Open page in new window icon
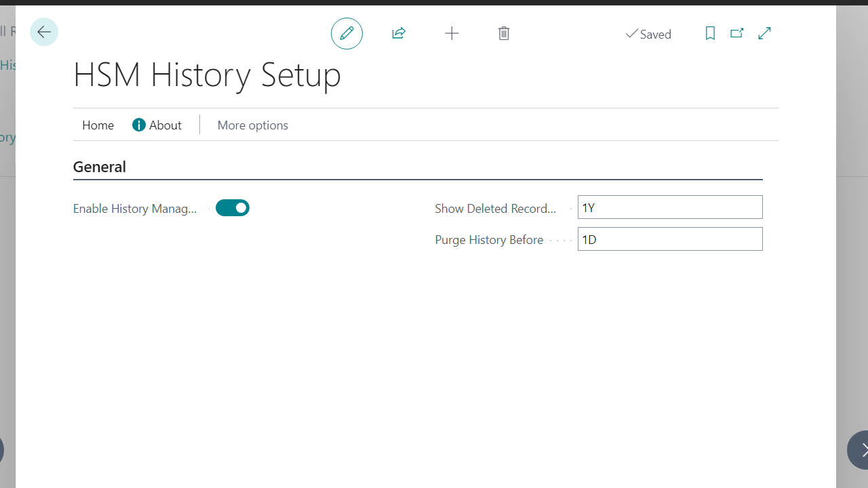This screenshot has height=488, width=868. point(737,33)
